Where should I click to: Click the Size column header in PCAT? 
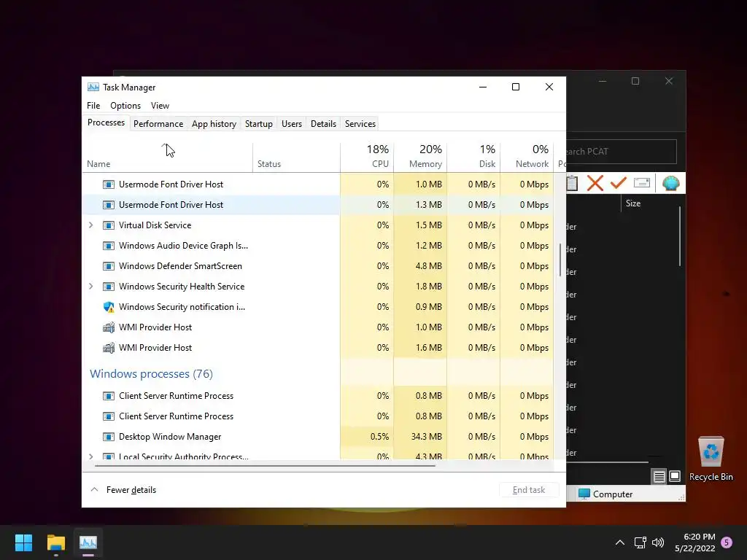(632, 203)
